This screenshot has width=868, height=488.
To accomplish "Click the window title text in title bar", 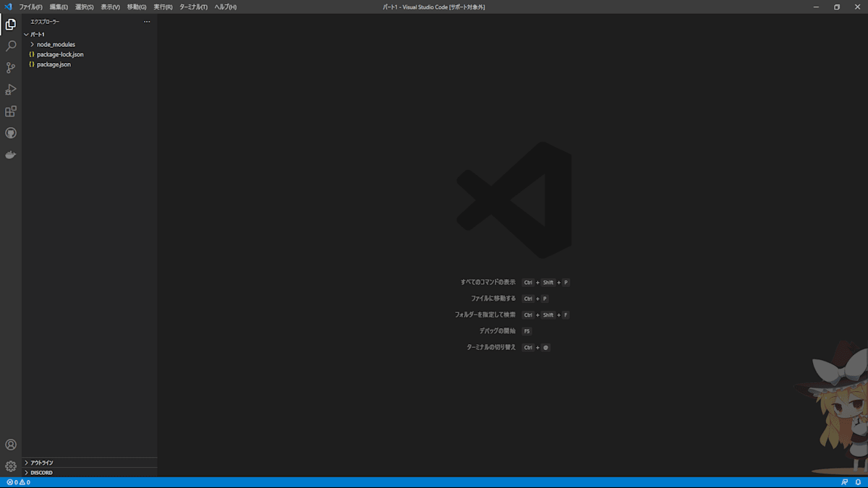I will pos(434,7).
